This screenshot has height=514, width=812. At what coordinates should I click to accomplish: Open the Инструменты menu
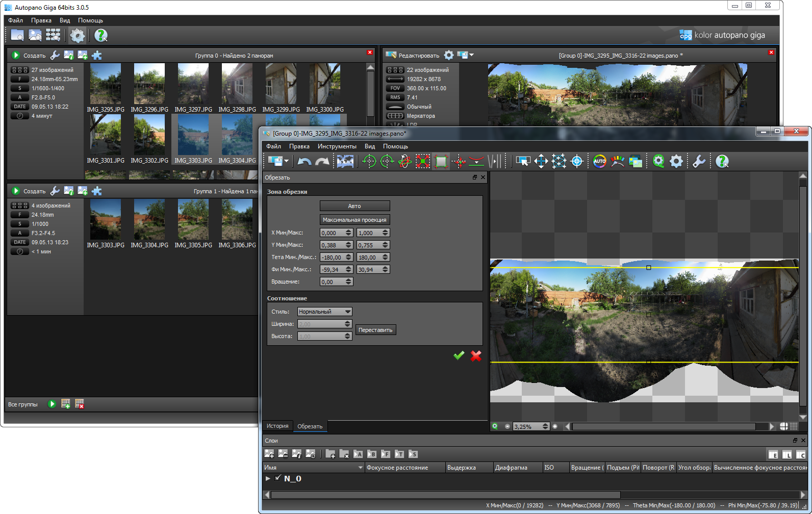(x=337, y=146)
